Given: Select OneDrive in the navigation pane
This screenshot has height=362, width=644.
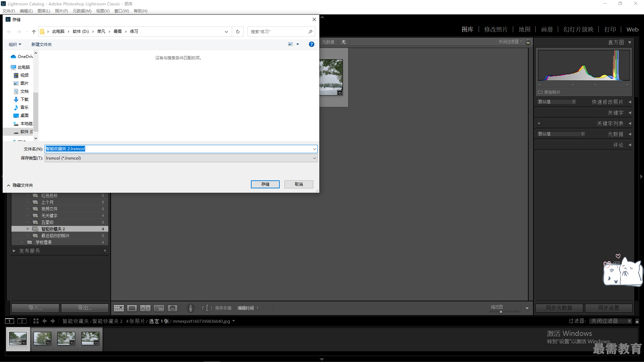Looking at the screenshot, I should [22, 56].
